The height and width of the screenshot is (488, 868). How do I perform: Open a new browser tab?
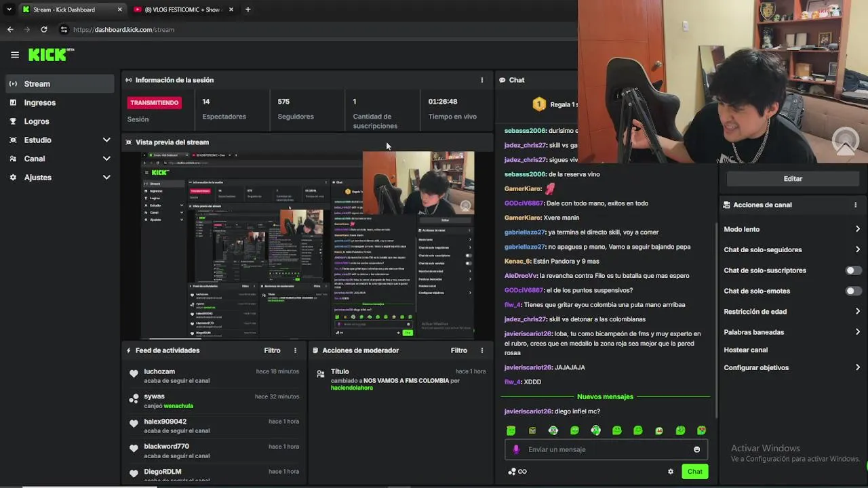(x=248, y=9)
